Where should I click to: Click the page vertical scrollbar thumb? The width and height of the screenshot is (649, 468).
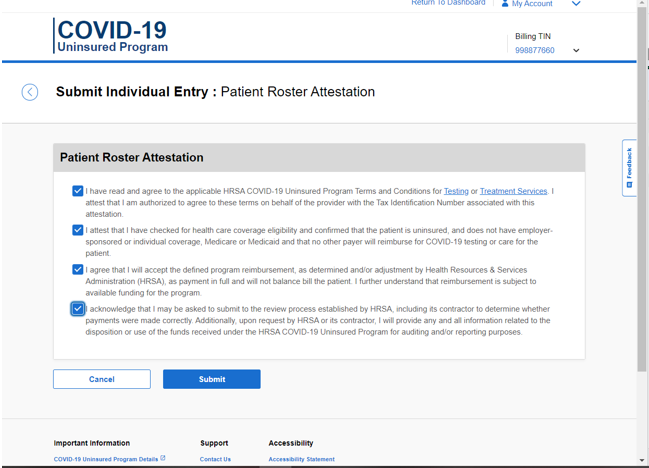tap(642, 190)
